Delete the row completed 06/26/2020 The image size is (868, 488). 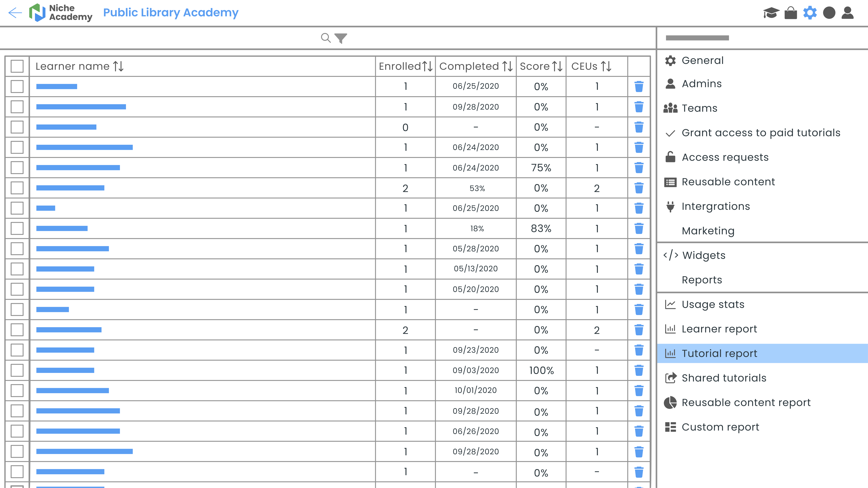coord(639,431)
